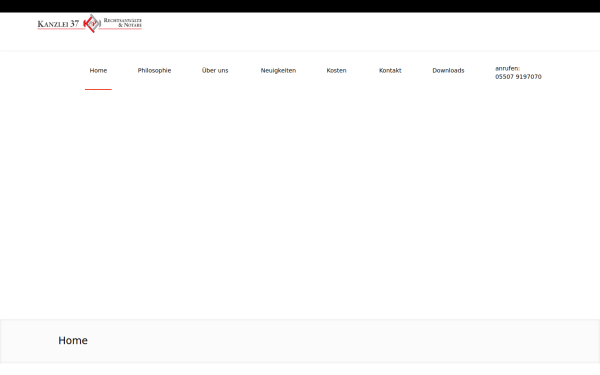
Task: Open the Über uns page
Action: [215, 70]
